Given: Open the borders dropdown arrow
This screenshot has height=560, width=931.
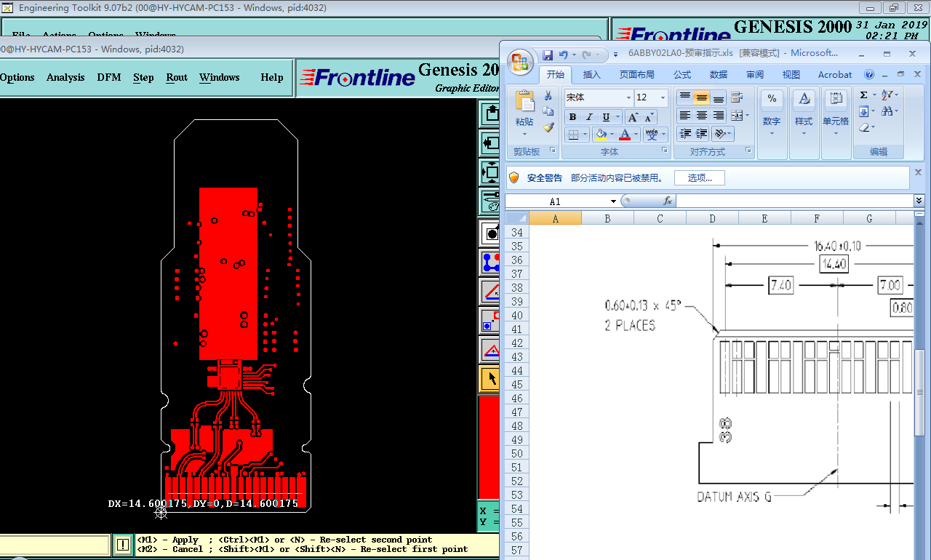Looking at the screenshot, I should (x=585, y=135).
